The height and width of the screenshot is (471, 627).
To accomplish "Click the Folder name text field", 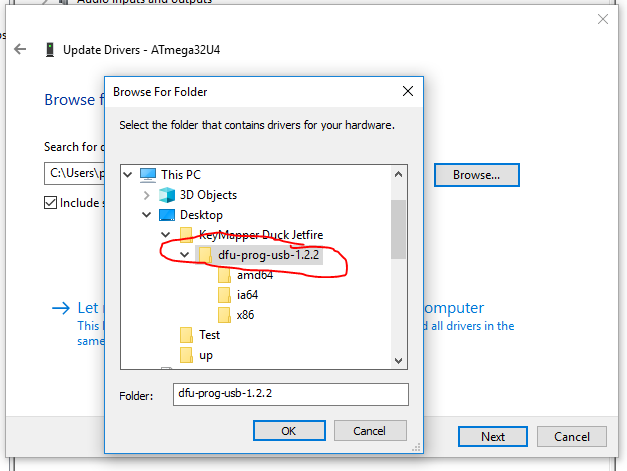I will pyautogui.click(x=289, y=394).
